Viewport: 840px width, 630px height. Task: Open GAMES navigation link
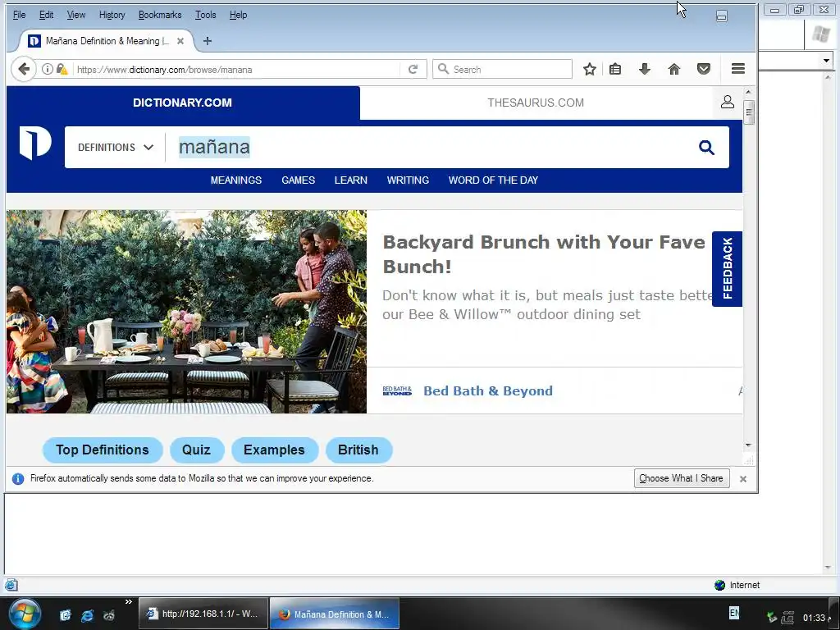(x=298, y=180)
